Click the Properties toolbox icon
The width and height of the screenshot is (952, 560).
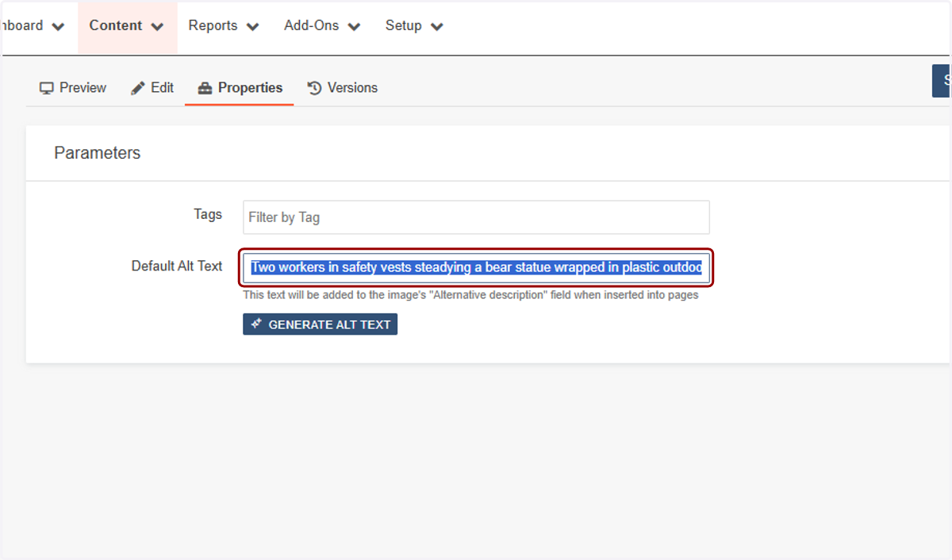click(x=205, y=88)
